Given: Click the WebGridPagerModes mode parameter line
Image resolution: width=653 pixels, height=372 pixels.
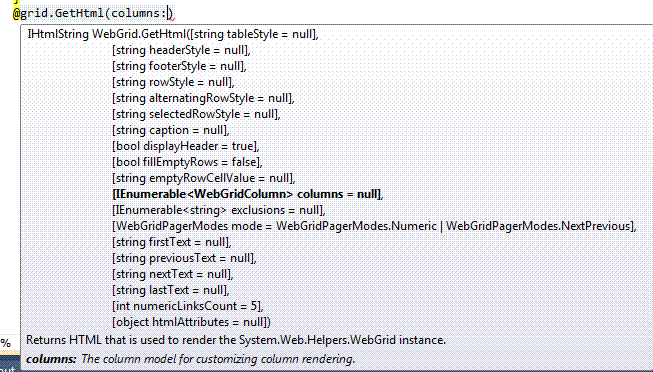Looking at the screenshot, I should point(374,226).
